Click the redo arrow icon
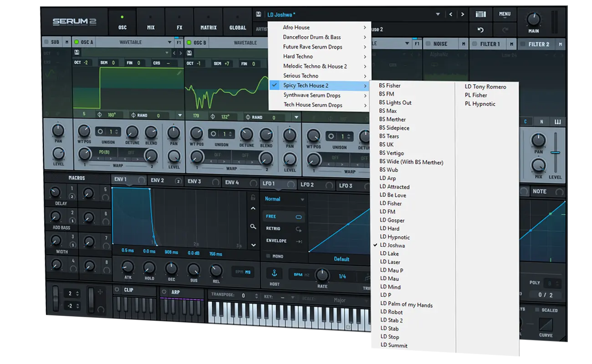 click(505, 30)
